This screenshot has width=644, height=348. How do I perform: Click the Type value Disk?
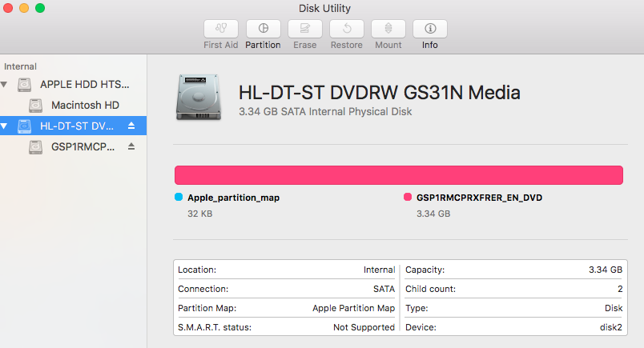pos(614,308)
